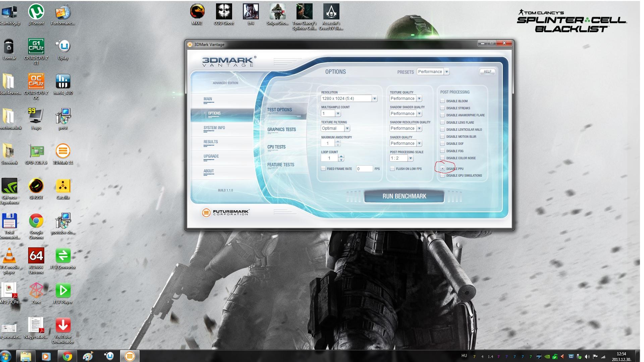Open the Uplay desktop icon
The image size is (644, 362).
point(63,50)
